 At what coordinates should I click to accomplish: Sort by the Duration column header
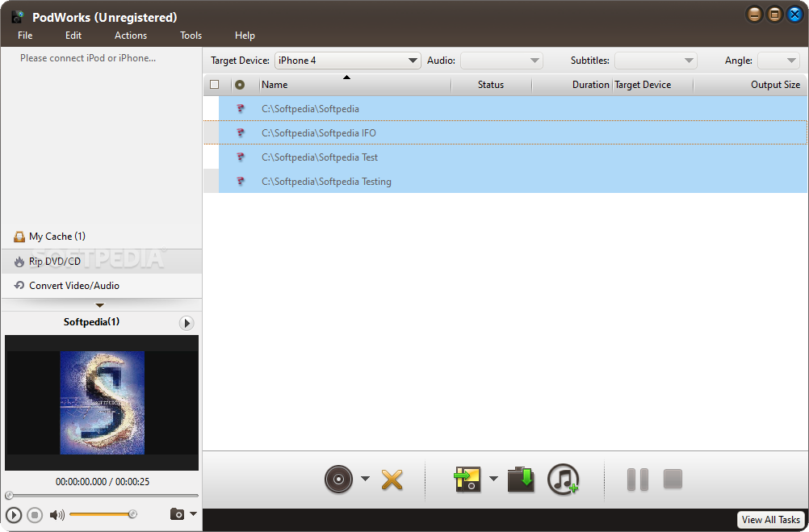[x=572, y=85]
